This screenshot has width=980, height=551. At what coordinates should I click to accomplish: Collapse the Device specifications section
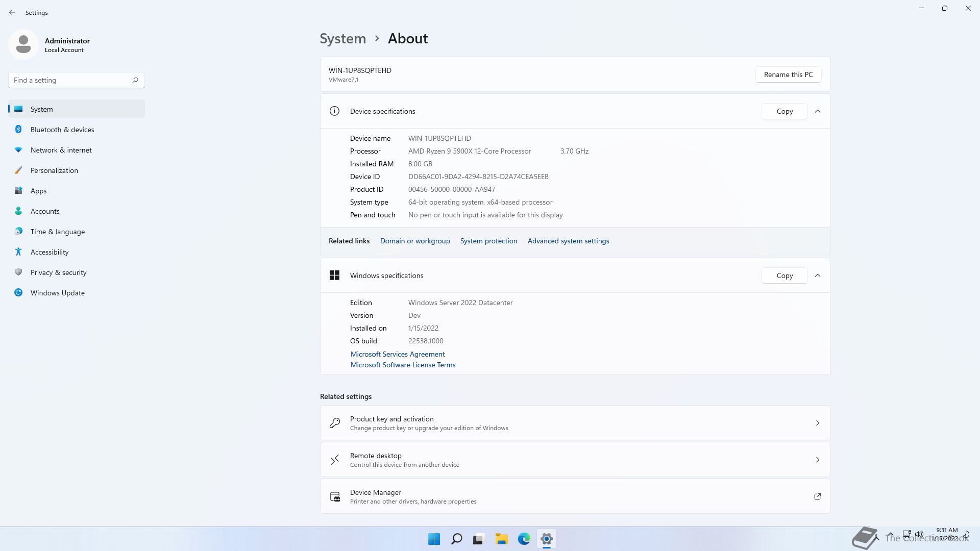(x=818, y=111)
